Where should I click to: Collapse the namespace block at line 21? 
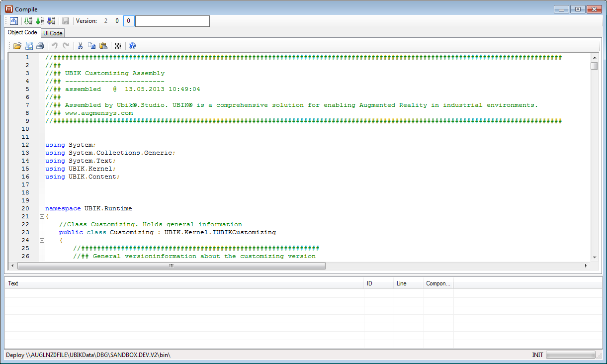coord(42,217)
